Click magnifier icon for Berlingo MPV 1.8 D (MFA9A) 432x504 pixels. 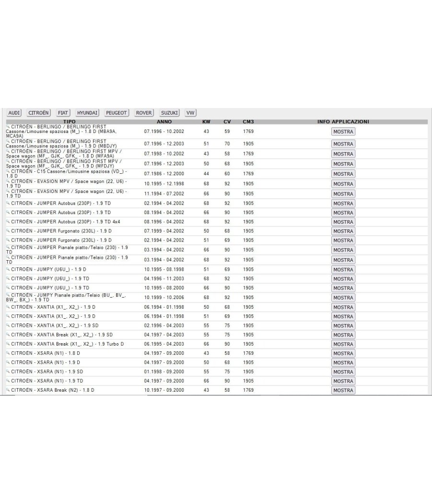point(8,151)
